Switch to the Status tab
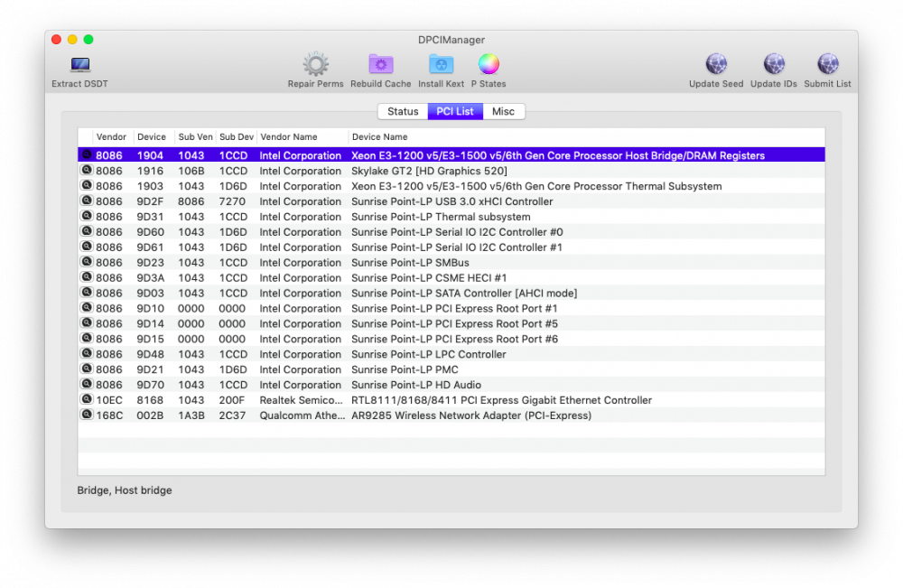 point(403,112)
